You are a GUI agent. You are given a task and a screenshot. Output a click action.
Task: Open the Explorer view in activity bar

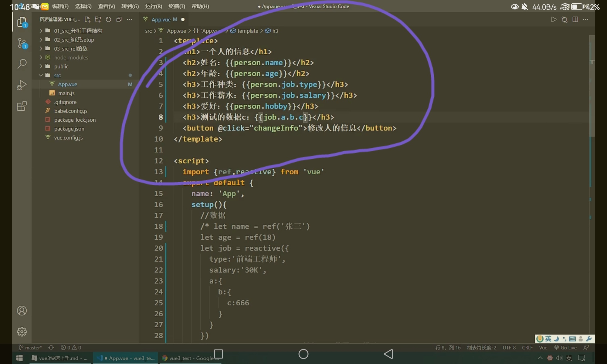[22, 22]
